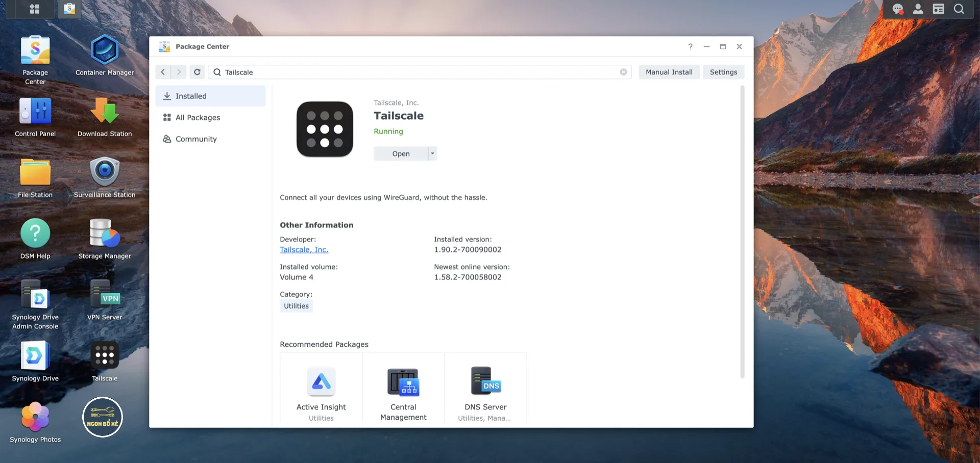Follow the Tailscale, Inc. developer link

(x=304, y=250)
